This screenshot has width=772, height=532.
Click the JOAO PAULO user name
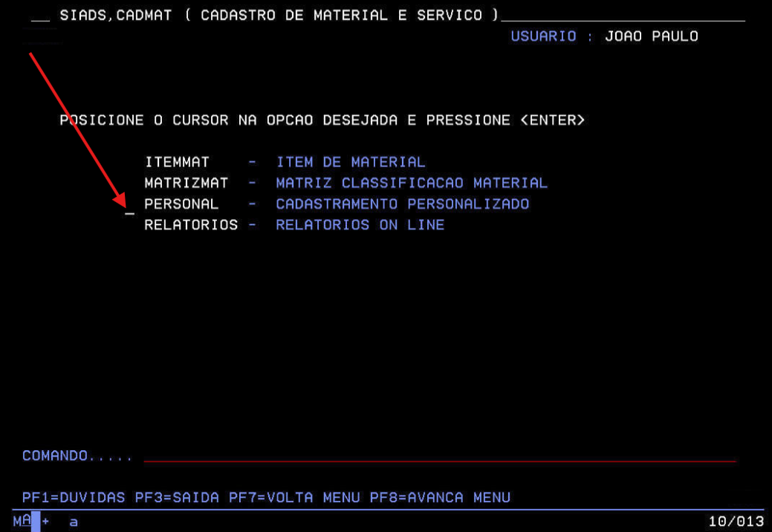click(652, 36)
